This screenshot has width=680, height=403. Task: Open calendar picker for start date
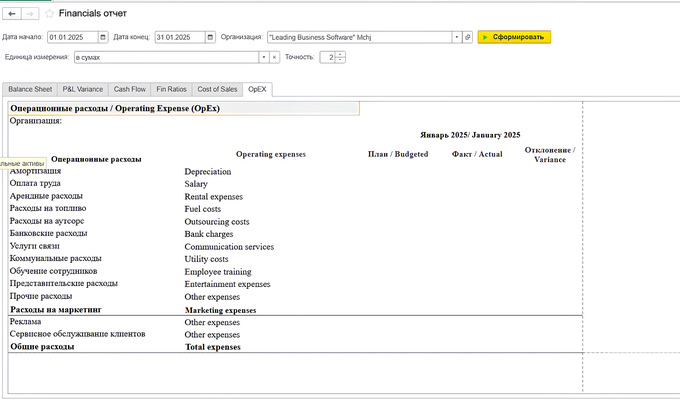pos(101,37)
